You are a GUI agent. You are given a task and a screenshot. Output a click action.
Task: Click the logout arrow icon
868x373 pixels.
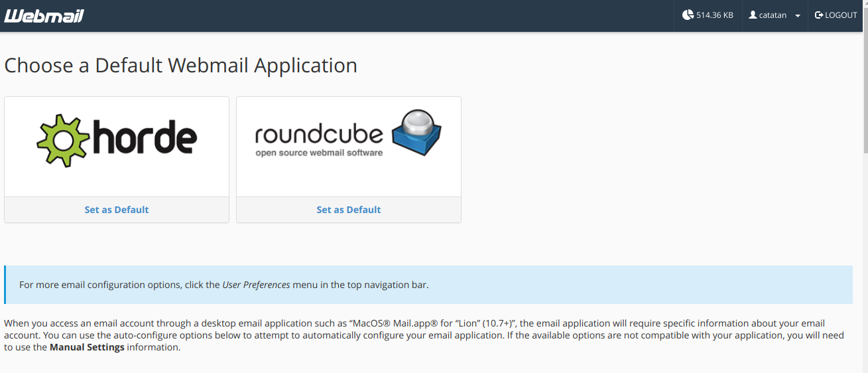click(x=819, y=15)
